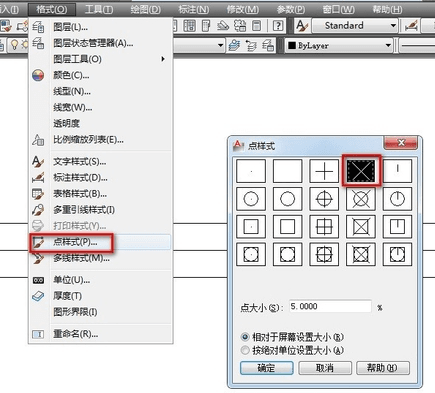Choose 透明度 menu item
The image size is (435, 393).
click(x=101, y=123)
